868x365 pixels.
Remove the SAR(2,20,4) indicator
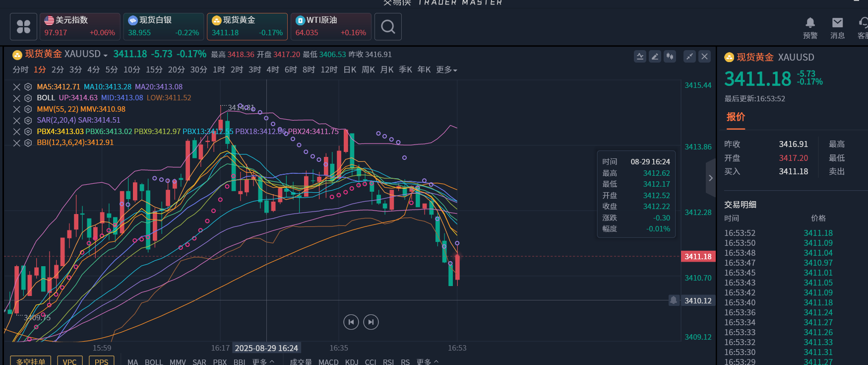[x=17, y=121]
